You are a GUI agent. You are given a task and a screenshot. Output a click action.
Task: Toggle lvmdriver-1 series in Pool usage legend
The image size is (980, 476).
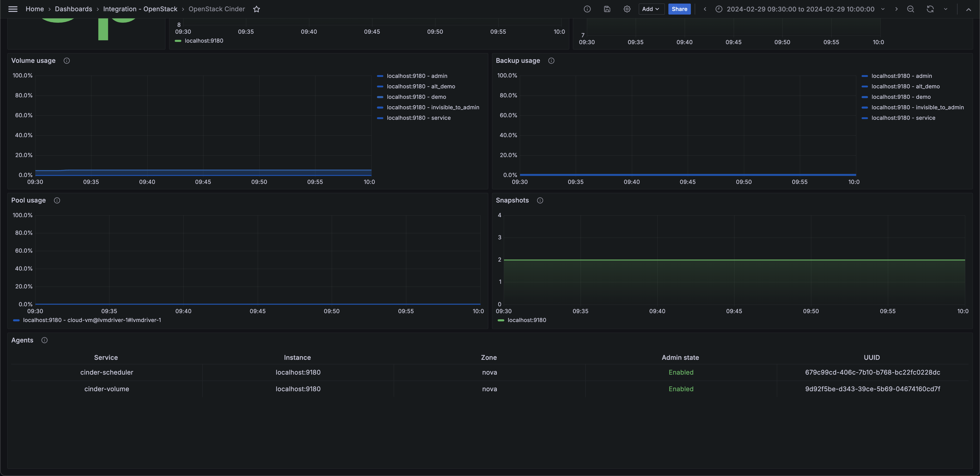click(92, 320)
